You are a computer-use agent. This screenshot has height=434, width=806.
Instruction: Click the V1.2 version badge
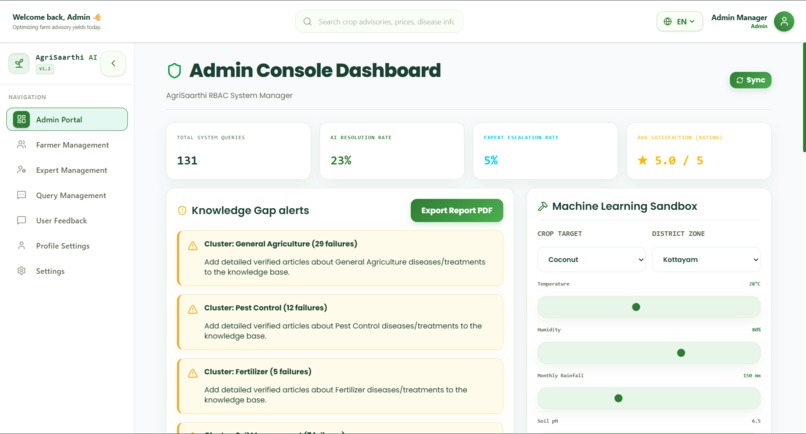tap(45, 69)
